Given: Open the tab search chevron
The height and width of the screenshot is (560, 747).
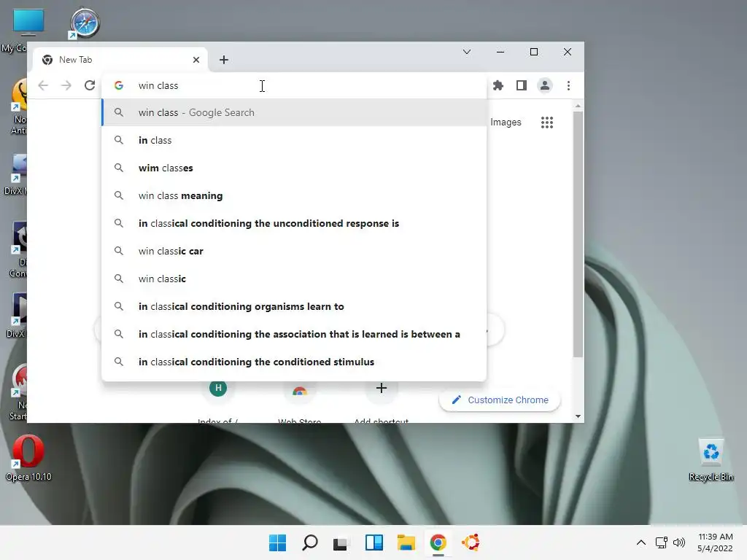Looking at the screenshot, I should tap(467, 52).
